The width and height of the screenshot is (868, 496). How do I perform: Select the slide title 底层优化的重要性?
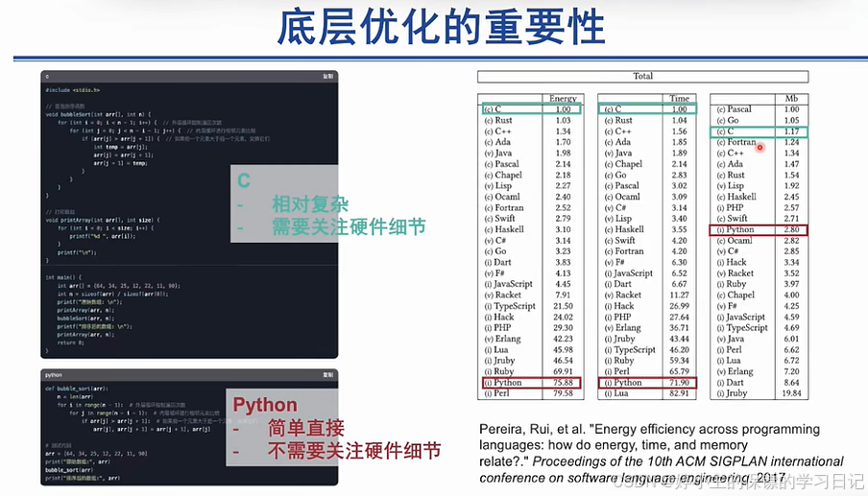point(441,27)
